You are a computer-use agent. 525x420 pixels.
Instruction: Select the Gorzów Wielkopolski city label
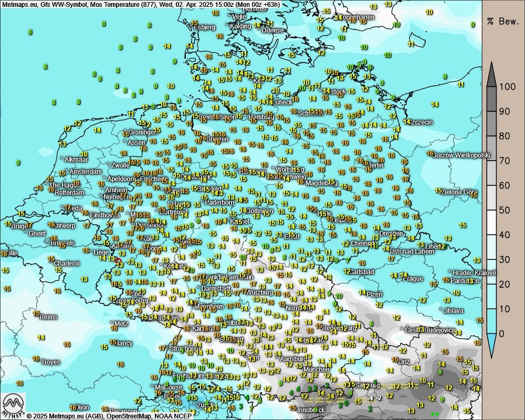[462, 155]
